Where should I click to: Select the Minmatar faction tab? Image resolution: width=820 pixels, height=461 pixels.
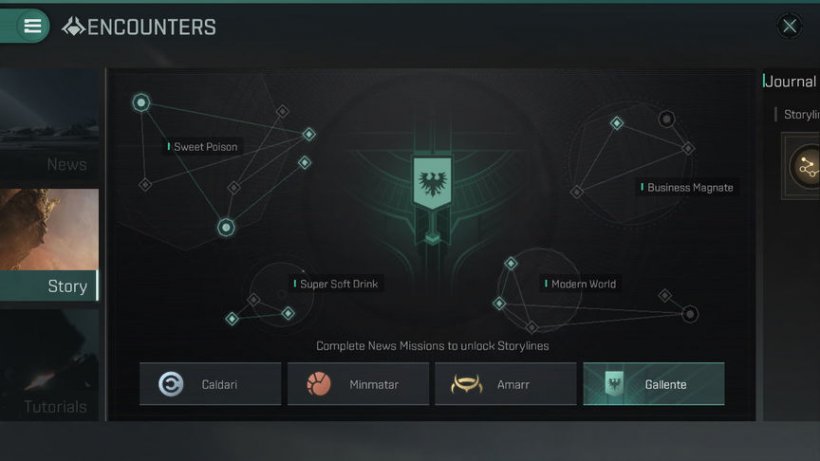358,384
